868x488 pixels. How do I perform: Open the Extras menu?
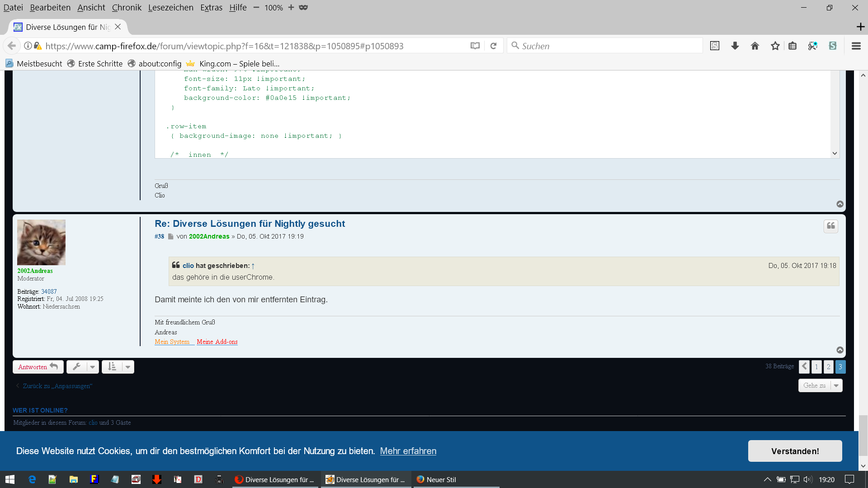tap(211, 7)
